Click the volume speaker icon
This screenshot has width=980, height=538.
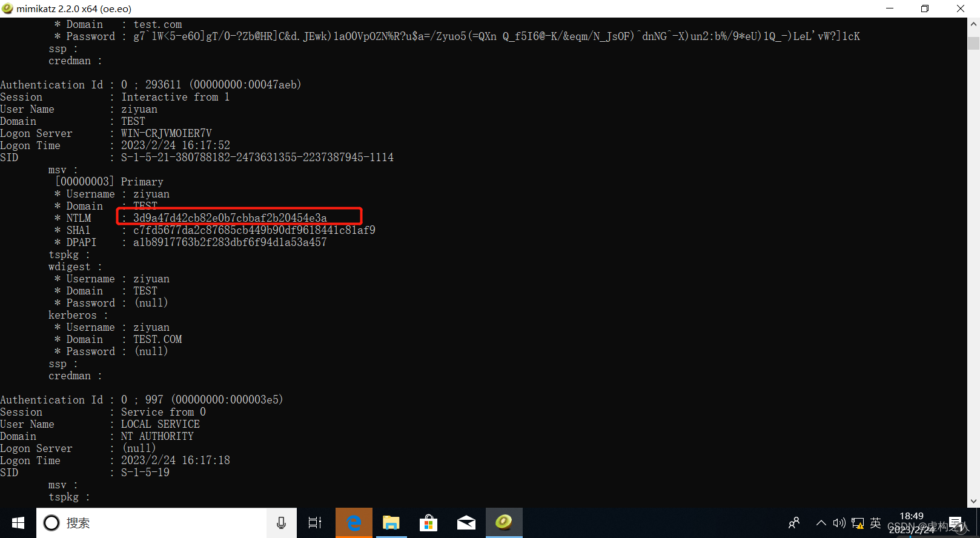pos(839,523)
